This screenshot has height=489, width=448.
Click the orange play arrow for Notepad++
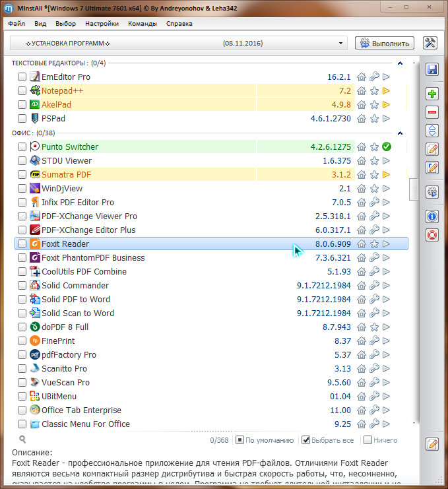point(386,91)
